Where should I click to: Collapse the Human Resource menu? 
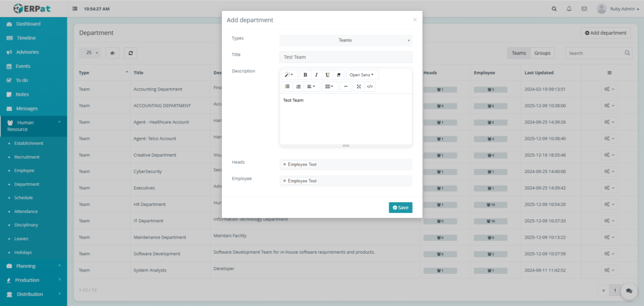tap(33, 126)
